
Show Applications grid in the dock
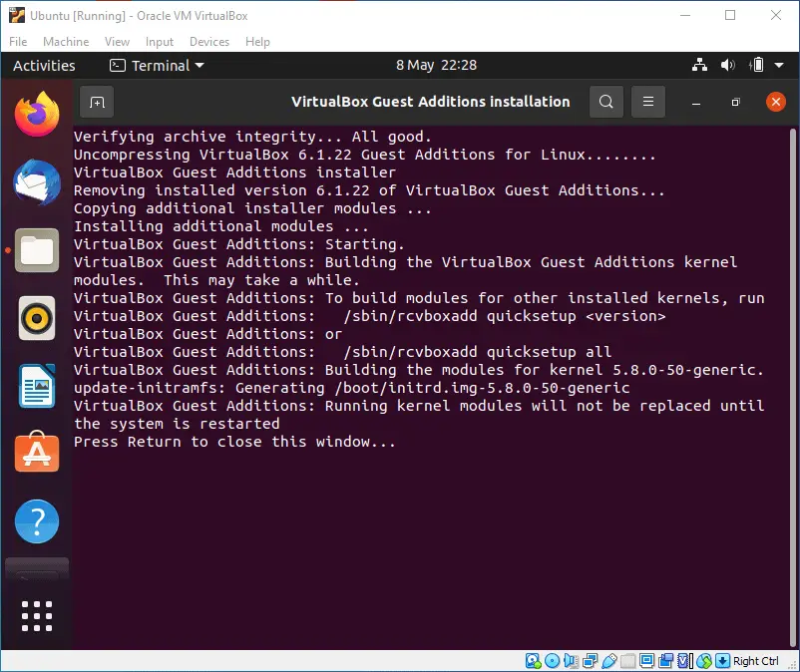coord(37,616)
